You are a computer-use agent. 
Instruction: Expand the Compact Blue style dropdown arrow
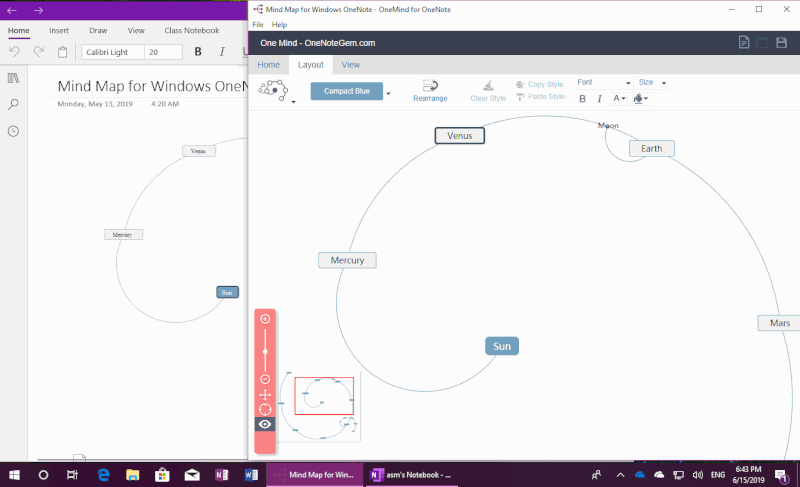tap(388, 93)
